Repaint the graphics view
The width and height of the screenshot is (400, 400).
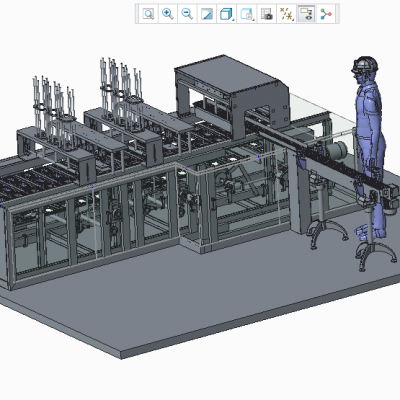207,14
